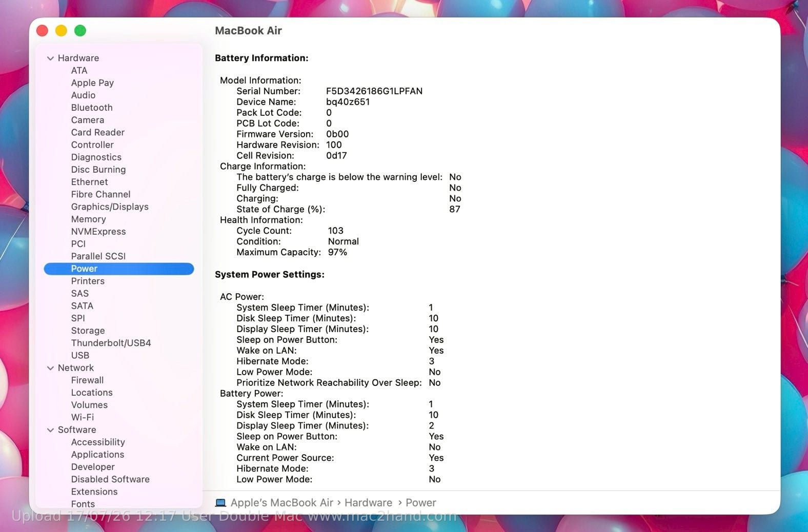Screen dimensions: 808x532
Task: Open Firewall under Network
Action: 87,380
